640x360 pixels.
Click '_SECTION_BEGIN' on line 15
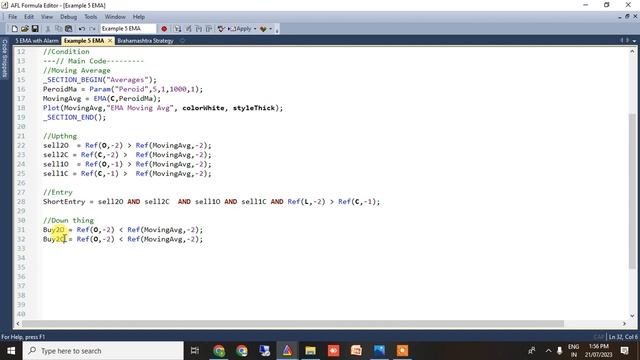(74, 80)
